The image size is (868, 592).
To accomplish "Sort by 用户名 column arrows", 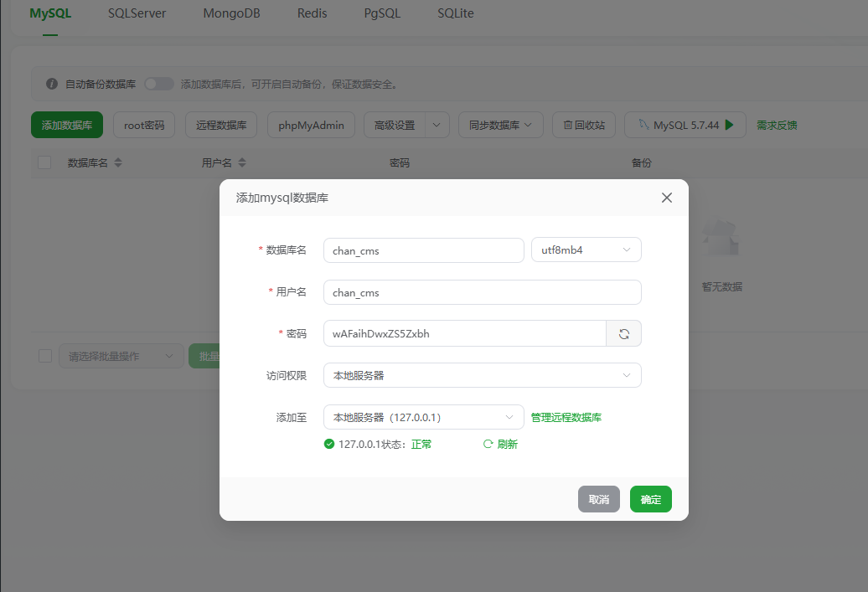I will click(241, 162).
